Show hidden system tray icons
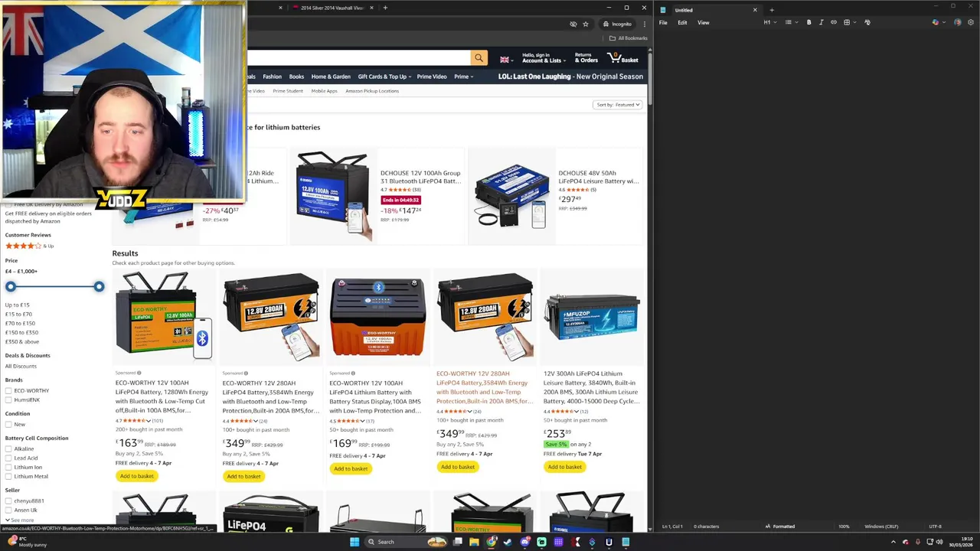The width and height of the screenshot is (980, 551). (x=893, y=542)
